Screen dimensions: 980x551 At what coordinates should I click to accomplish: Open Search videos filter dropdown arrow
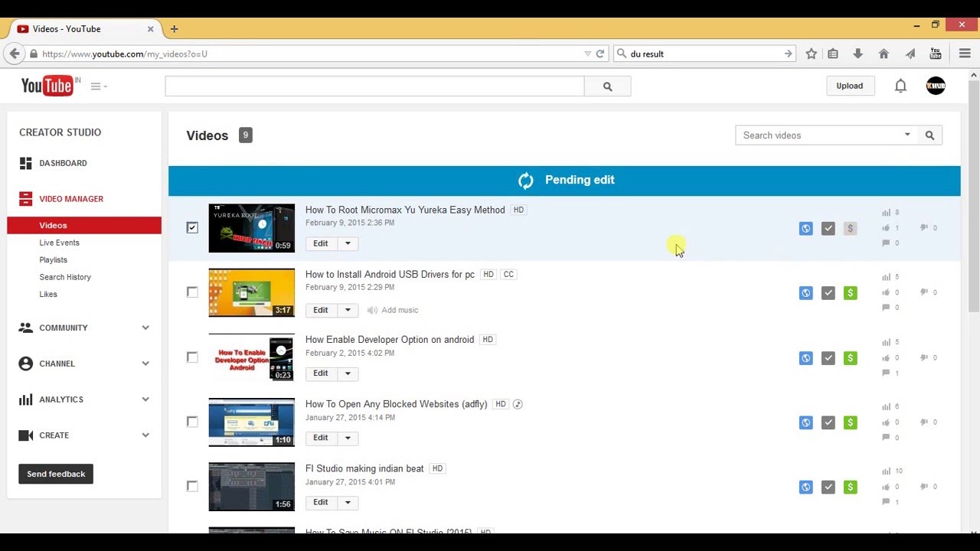(907, 135)
